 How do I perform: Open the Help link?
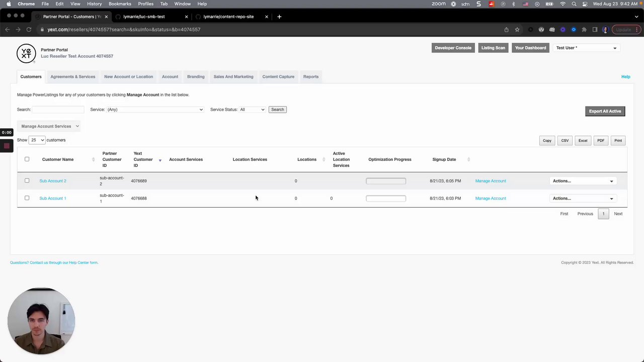coord(625,77)
